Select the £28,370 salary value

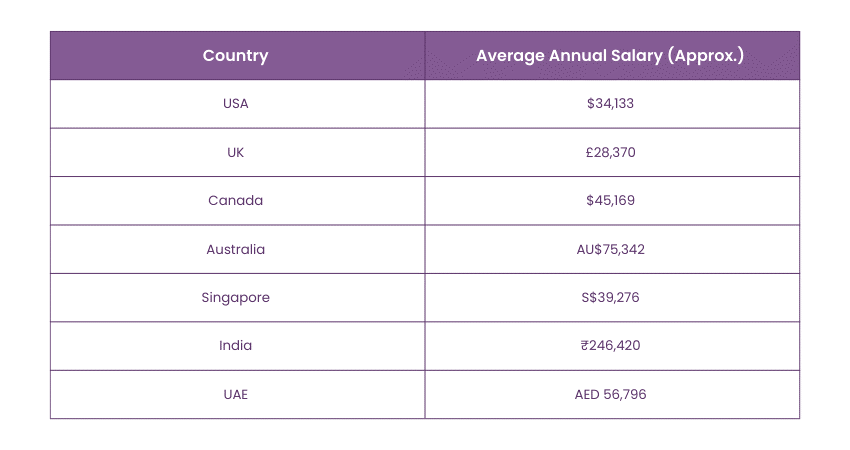[611, 153]
